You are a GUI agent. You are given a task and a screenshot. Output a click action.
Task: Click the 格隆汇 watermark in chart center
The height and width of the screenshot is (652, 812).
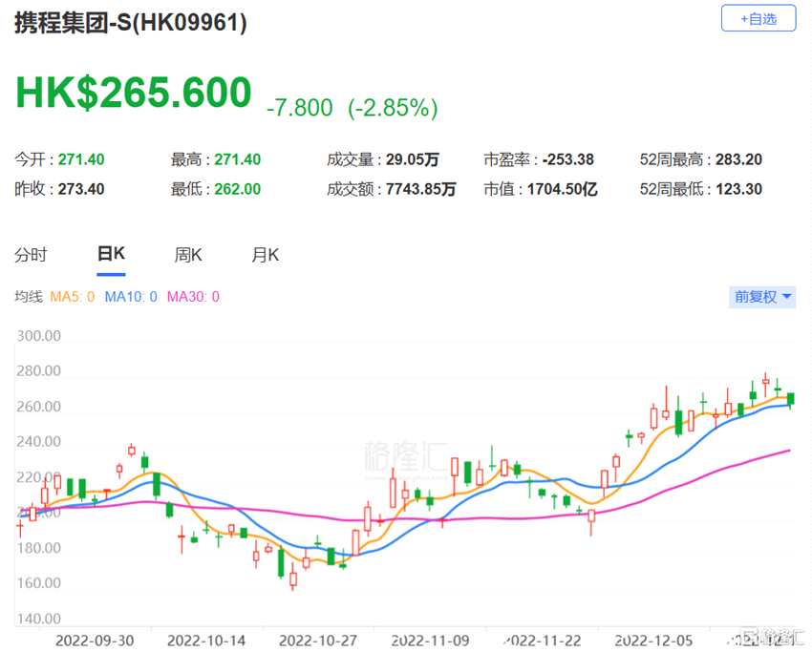click(x=399, y=456)
